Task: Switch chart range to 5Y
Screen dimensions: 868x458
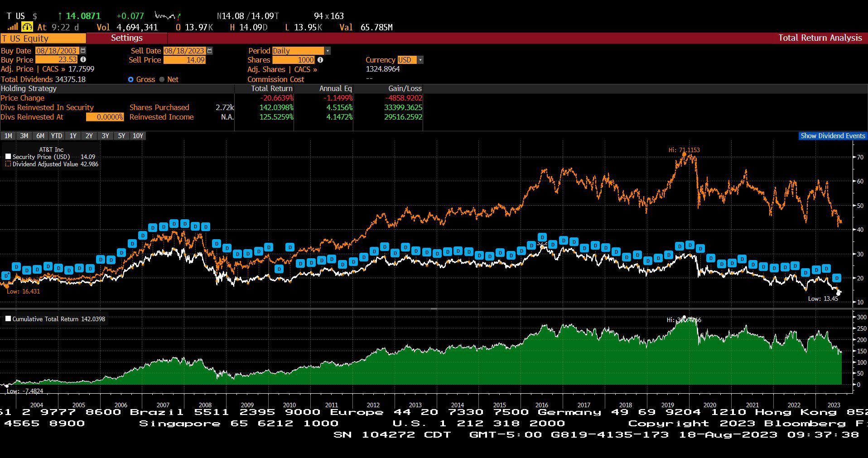Action: coord(121,136)
